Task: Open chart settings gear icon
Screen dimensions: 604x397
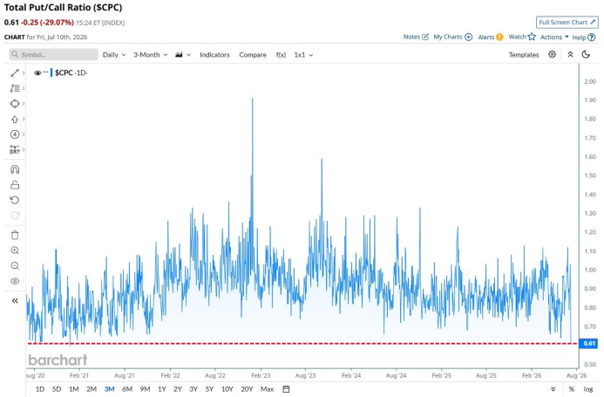Action: click(552, 54)
